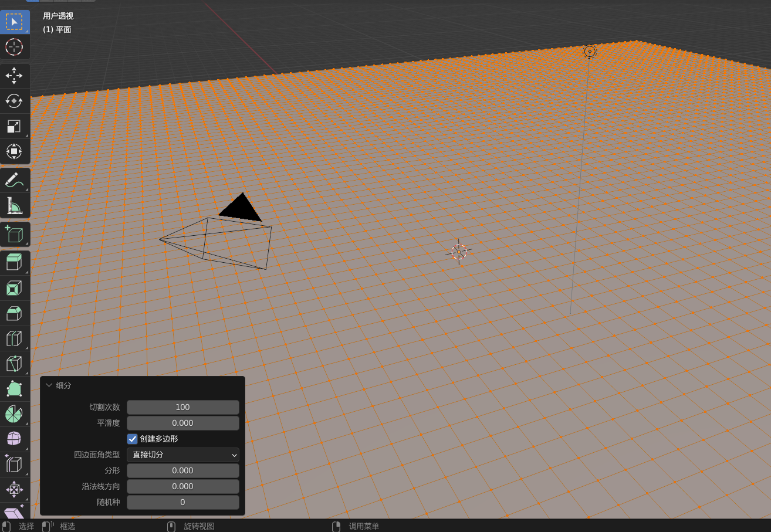771x532 pixels.
Task: Select the Loop Cut tool
Action: [14, 338]
